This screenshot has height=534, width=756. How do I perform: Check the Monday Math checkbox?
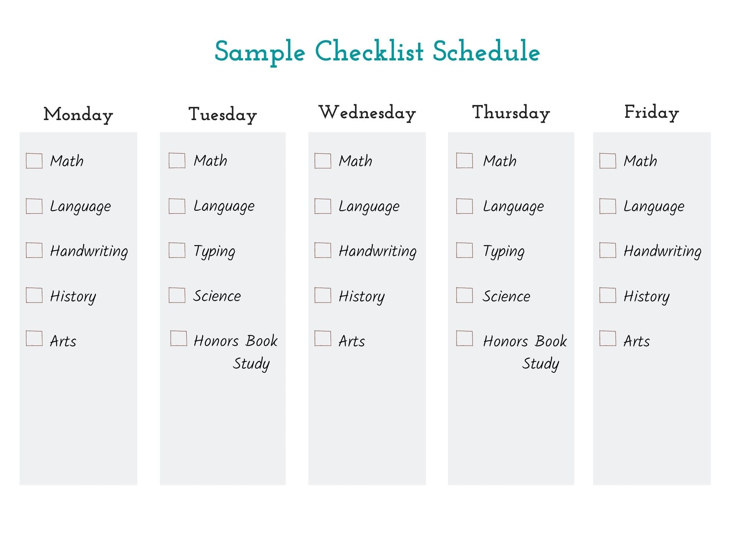34,161
